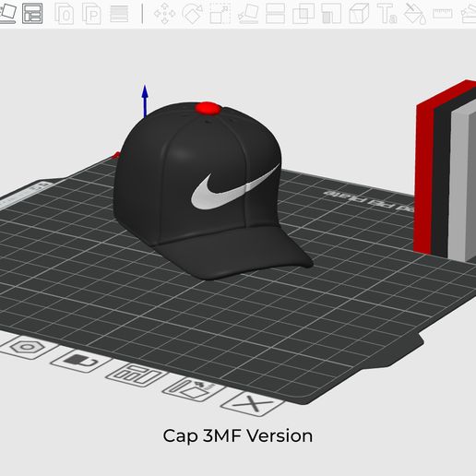Select the Seam Painting tool
The height and width of the screenshot is (476, 476).
359,13
